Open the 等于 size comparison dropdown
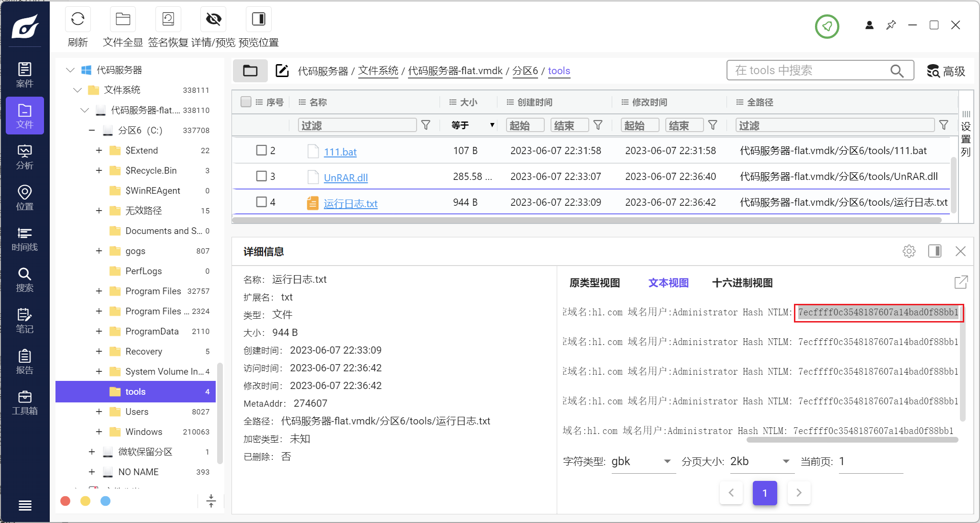This screenshot has width=980, height=523. pyautogui.click(x=473, y=125)
